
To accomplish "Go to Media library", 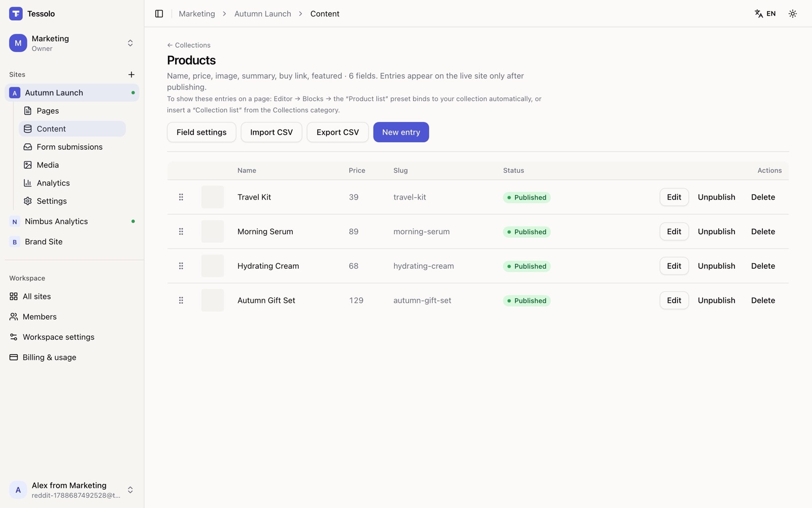I will [x=72, y=165].
